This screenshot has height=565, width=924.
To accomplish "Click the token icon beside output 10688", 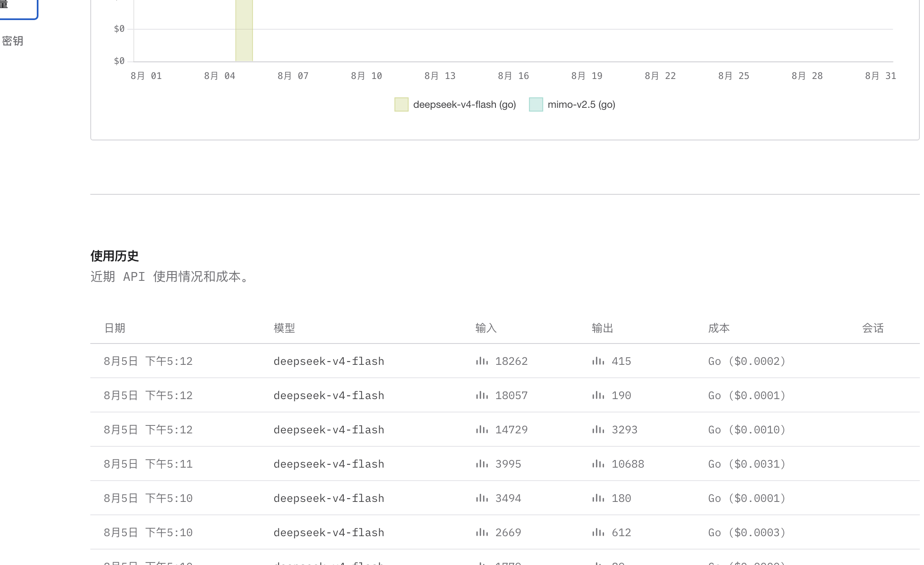I will tap(598, 464).
